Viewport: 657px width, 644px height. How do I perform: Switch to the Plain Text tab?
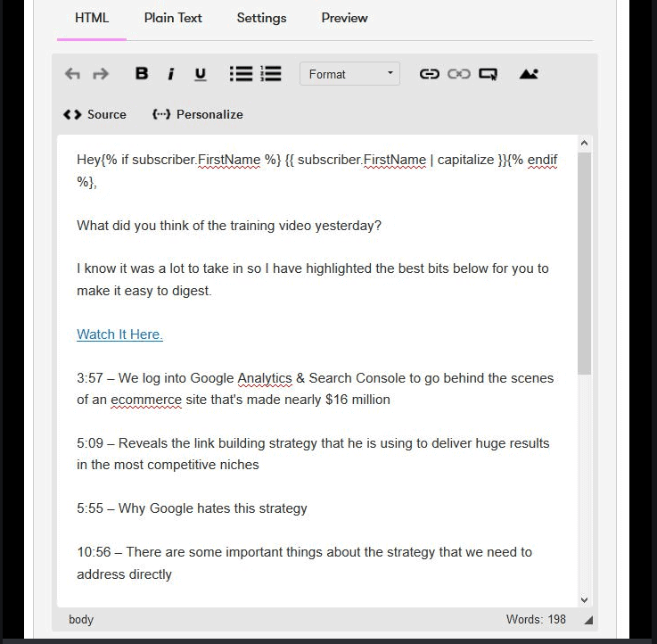pyautogui.click(x=173, y=18)
